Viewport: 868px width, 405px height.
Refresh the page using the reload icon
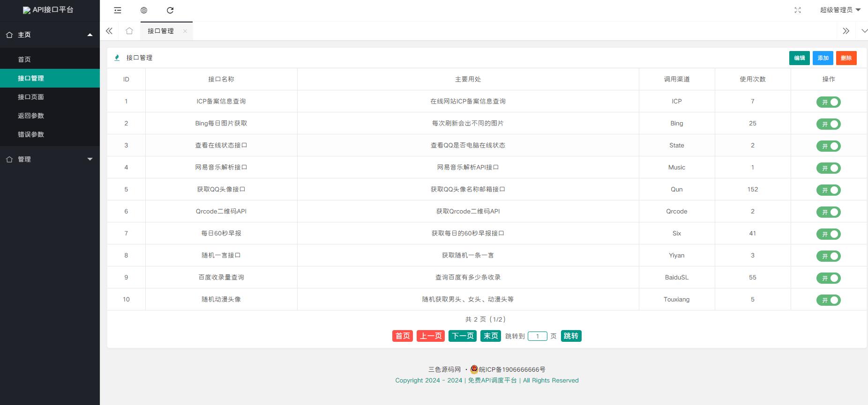170,10
